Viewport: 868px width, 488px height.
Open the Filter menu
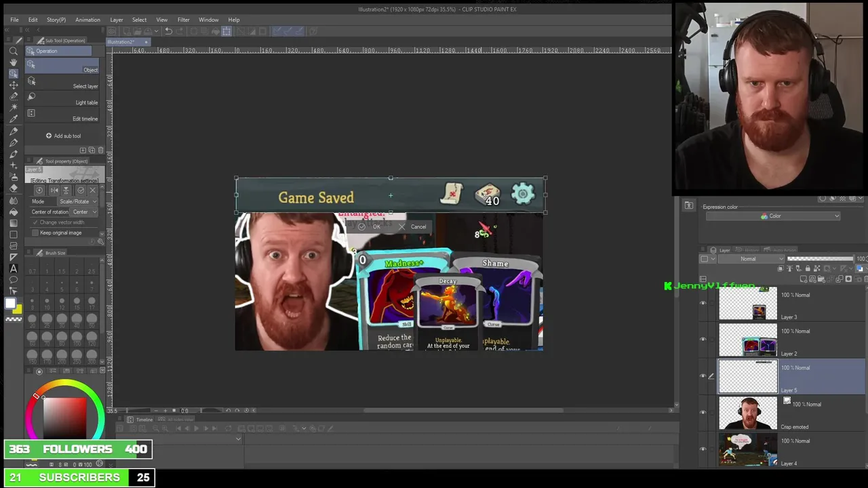183,20
